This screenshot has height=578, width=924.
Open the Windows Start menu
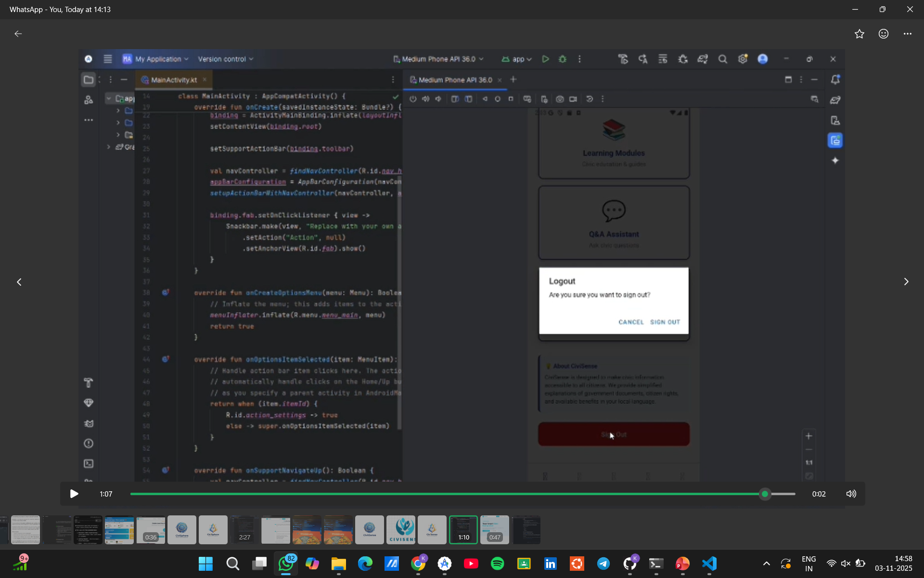(x=205, y=564)
